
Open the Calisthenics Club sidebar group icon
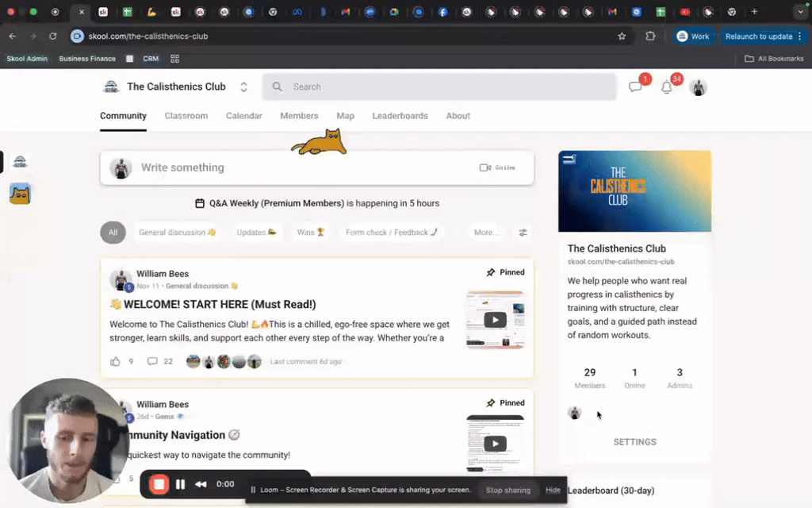point(20,162)
